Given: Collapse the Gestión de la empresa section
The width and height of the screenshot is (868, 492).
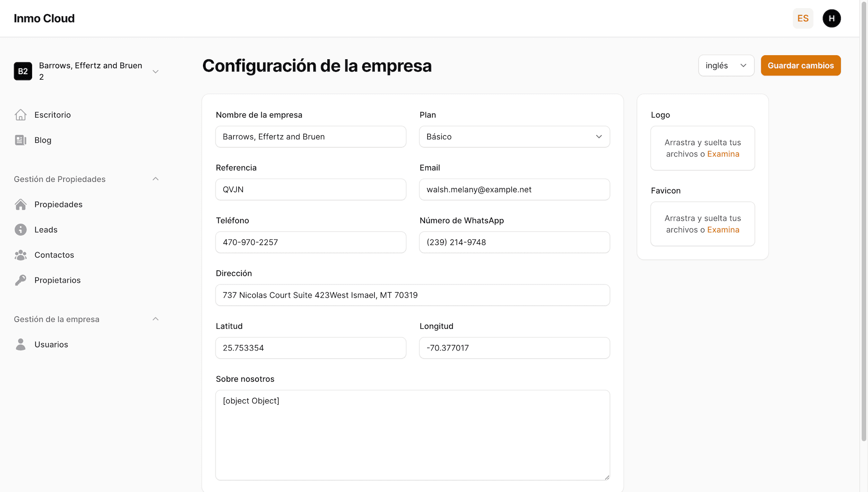Looking at the screenshot, I should tap(155, 319).
